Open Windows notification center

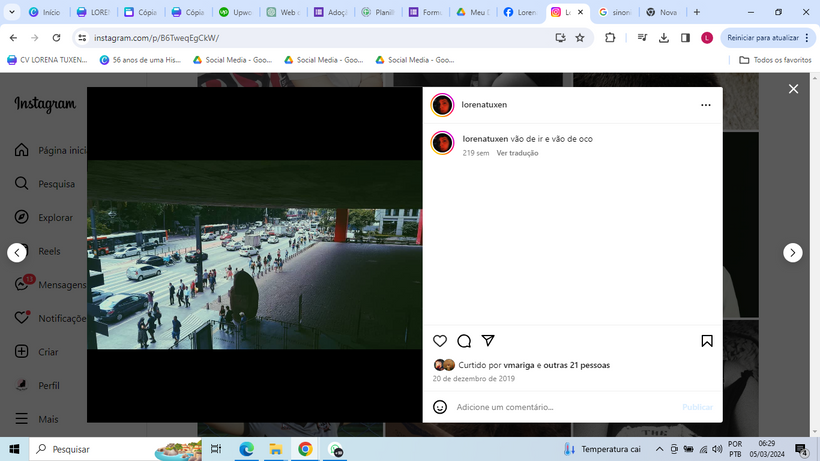pos(801,449)
